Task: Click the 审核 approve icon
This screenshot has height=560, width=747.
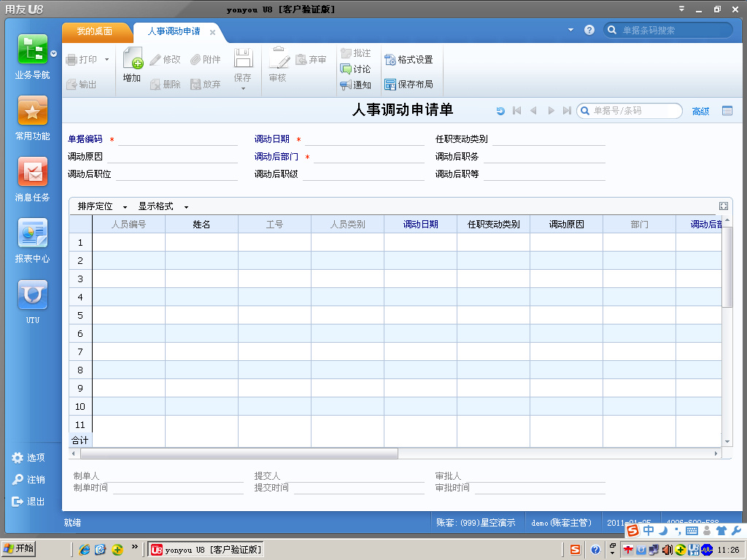Action: (x=279, y=58)
